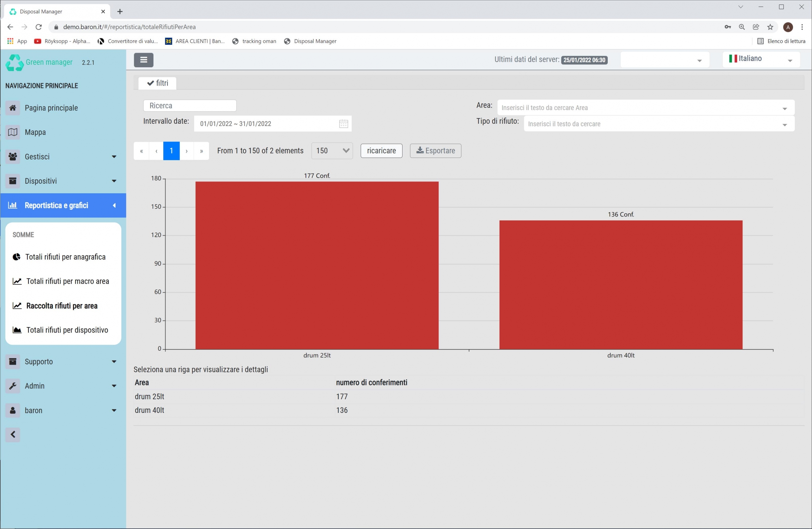This screenshot has height=529, width=812.
Task: Open Elenco di lettura reading list
Action: click(781, 41)
